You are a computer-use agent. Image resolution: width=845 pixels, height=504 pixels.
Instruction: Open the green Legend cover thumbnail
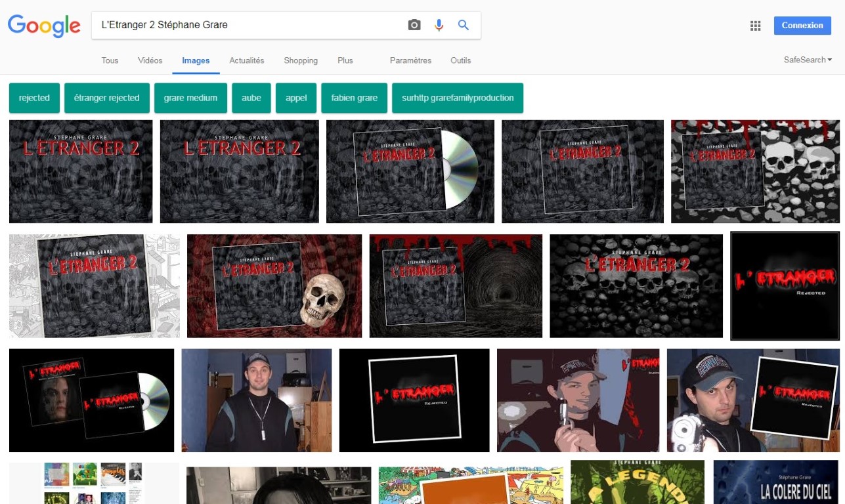point(638,482)
